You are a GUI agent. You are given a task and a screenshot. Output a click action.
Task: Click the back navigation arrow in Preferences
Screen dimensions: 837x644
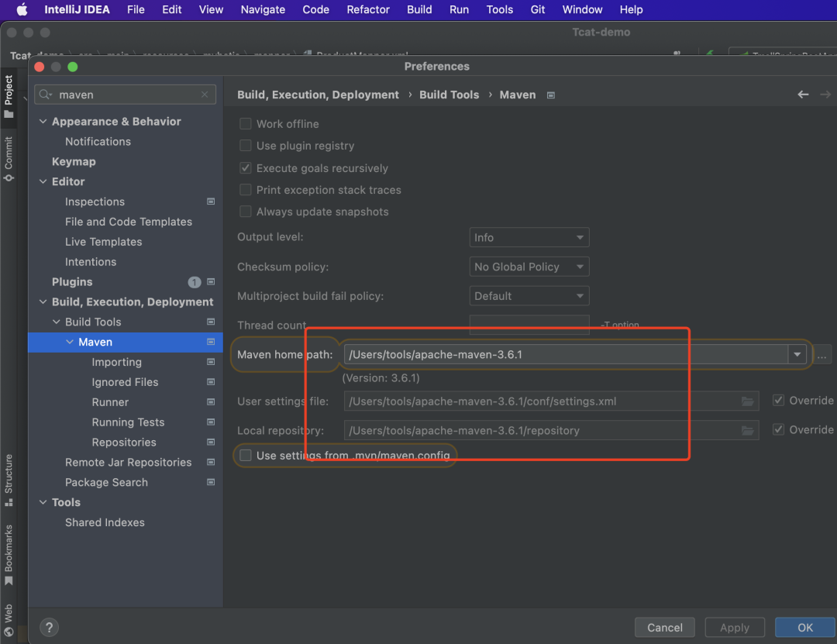click(803, 95)
